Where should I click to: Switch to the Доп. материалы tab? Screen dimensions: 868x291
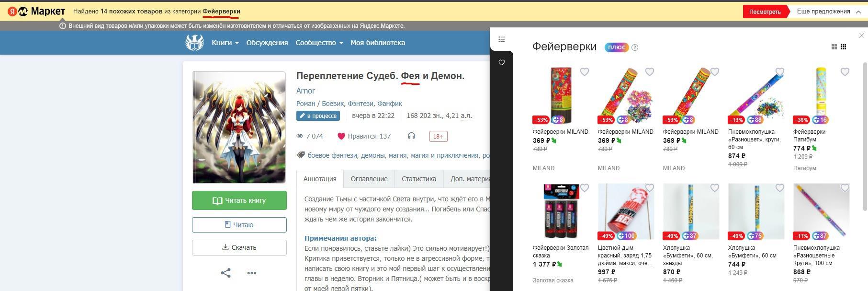(x=467, y=179)
